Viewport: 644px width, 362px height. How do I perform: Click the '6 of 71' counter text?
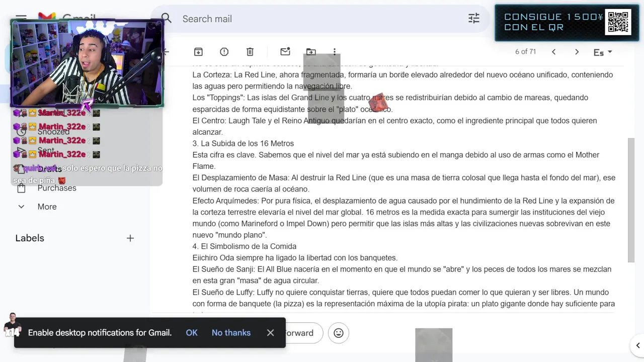(x=525, y=52)
